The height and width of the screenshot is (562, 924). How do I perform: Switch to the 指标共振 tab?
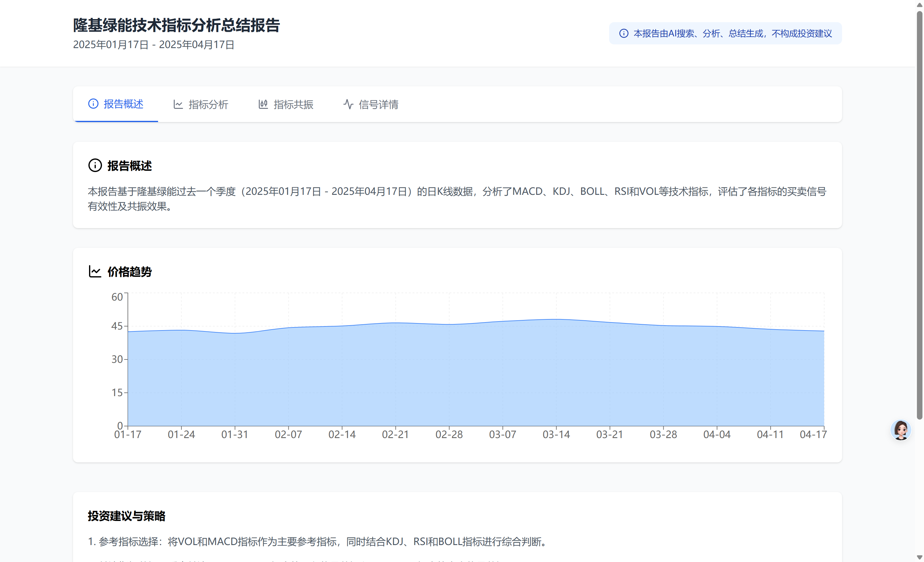[293, 104]
